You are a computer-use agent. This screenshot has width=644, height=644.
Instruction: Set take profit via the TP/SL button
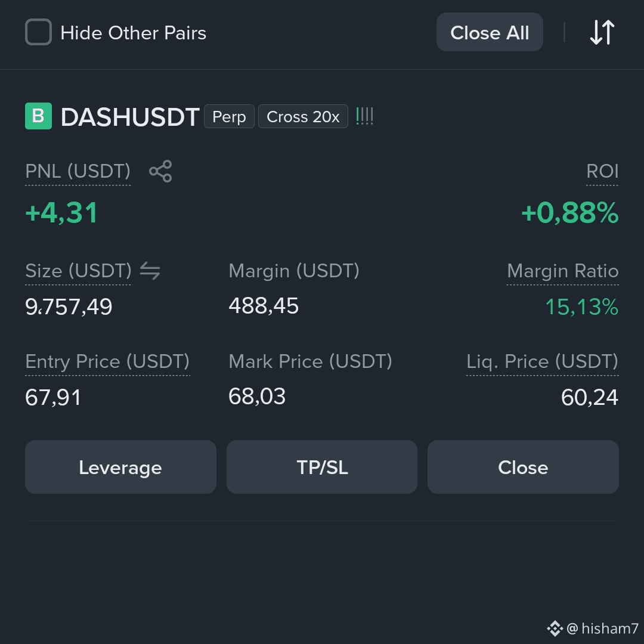click(x=322, y=467)
